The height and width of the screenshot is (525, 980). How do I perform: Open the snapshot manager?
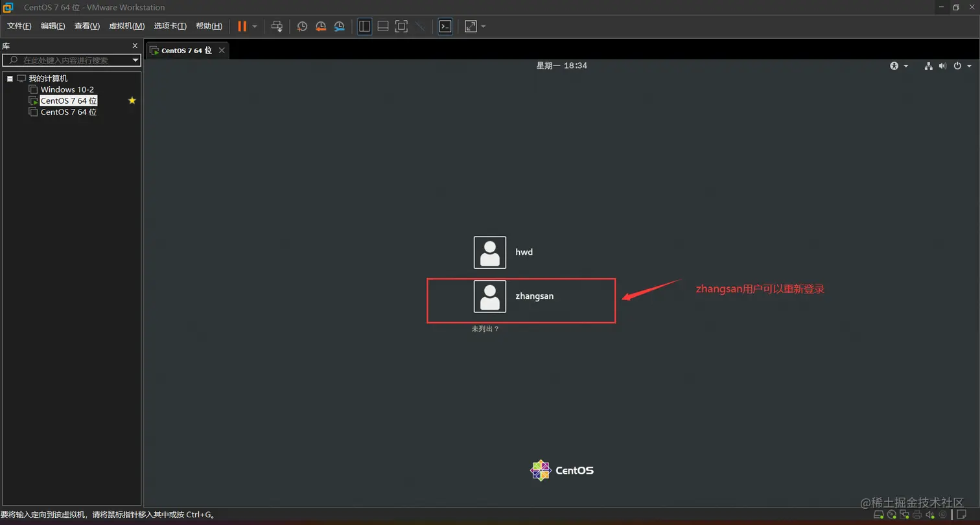click(340, 27)
